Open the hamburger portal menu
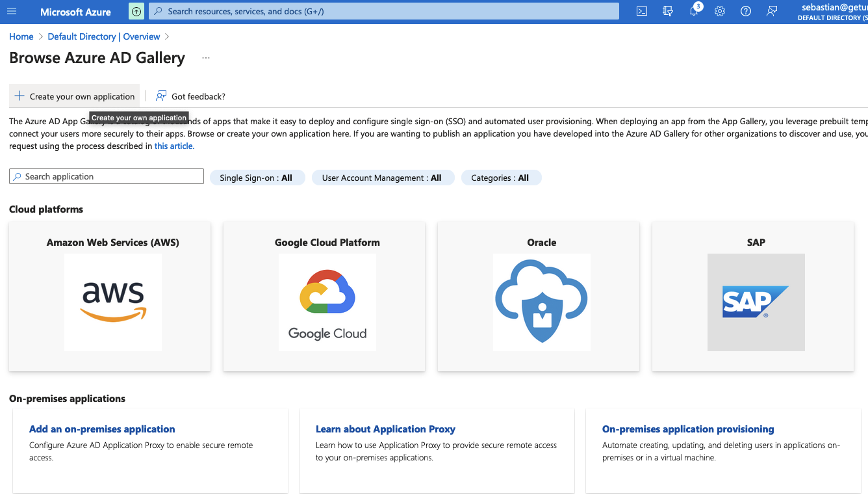 [x=12, y=12]
